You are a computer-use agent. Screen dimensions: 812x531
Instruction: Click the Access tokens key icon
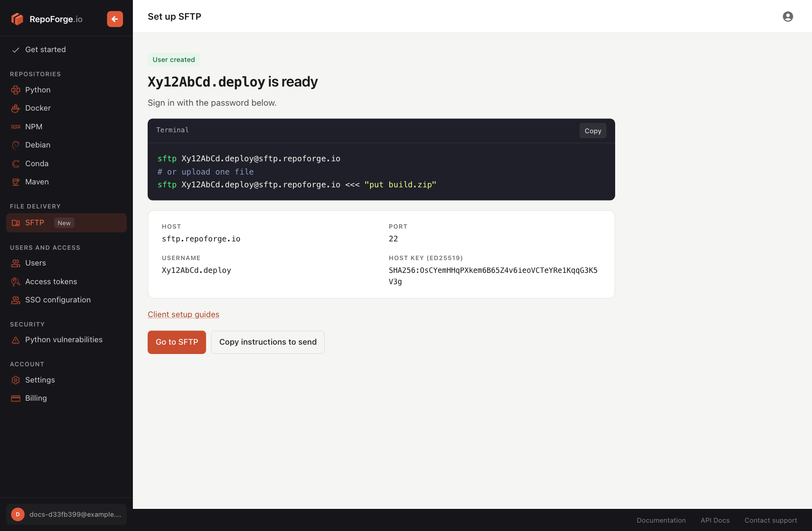click(x=16, y=282)
